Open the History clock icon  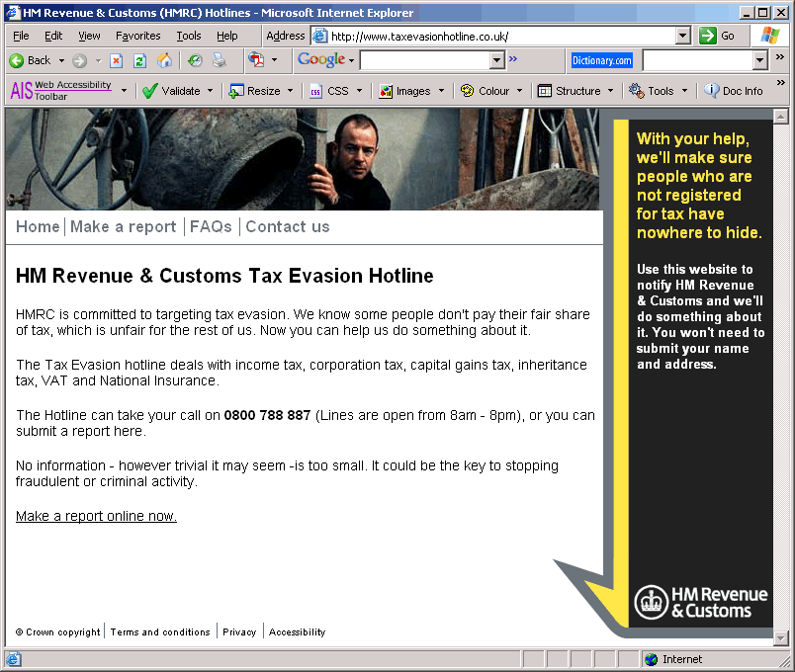(x=195, y=61)
